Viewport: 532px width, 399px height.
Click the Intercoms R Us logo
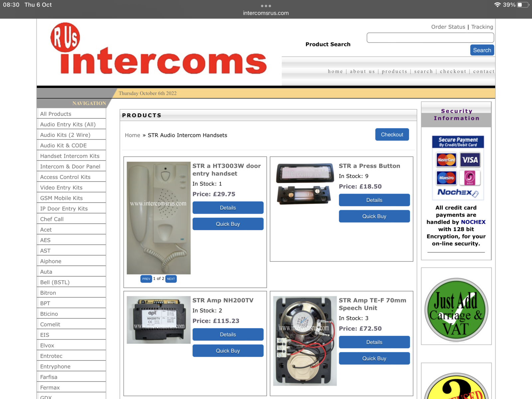(x=159, y=50)
